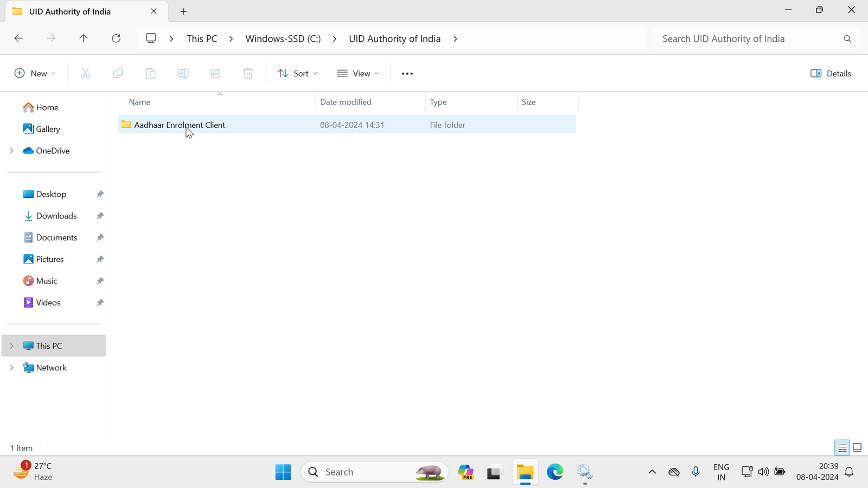
Task: Launch Microsoft Edge from taskbar
Action: pyautogui.click(x=555, y=472)
